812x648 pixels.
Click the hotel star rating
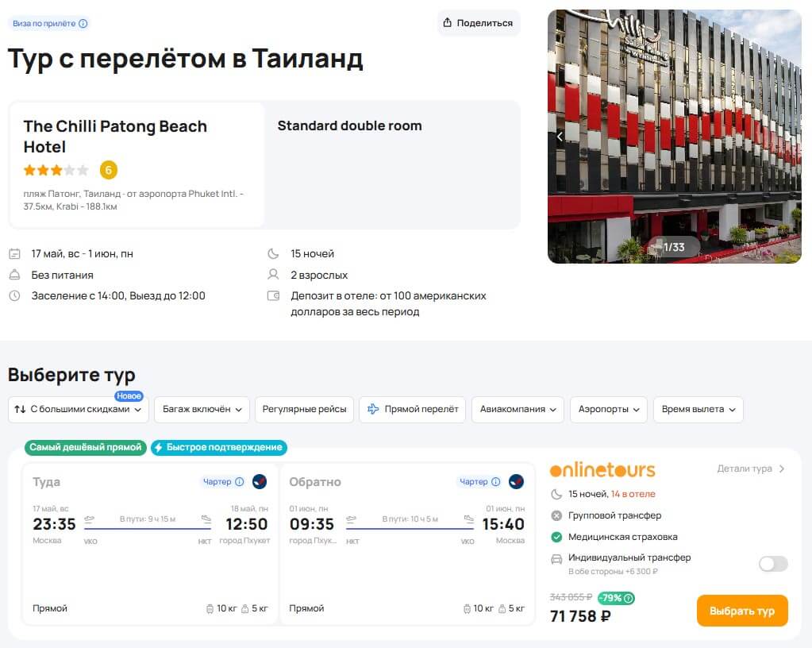[x=56, y=170]
